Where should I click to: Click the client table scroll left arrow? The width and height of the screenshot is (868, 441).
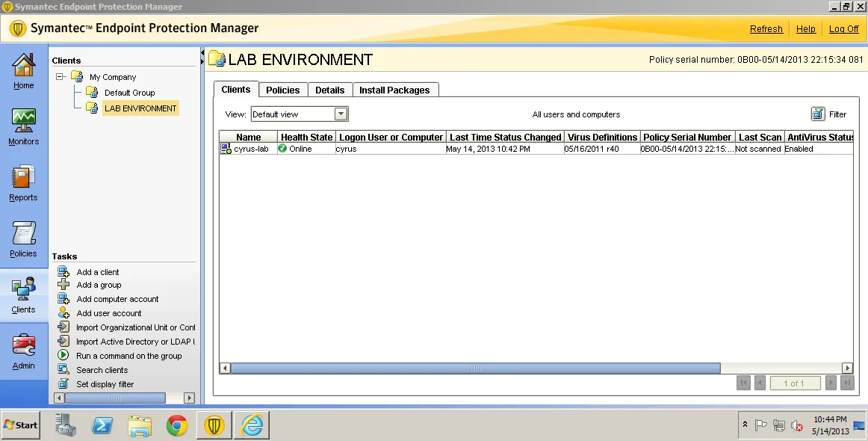pos(225,368)
